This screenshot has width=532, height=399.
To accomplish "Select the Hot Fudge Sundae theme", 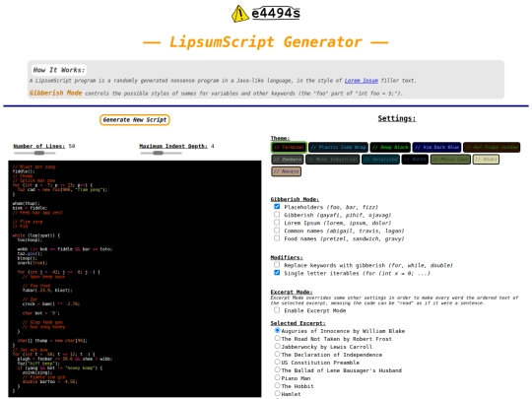I will [x=492, y=147].
